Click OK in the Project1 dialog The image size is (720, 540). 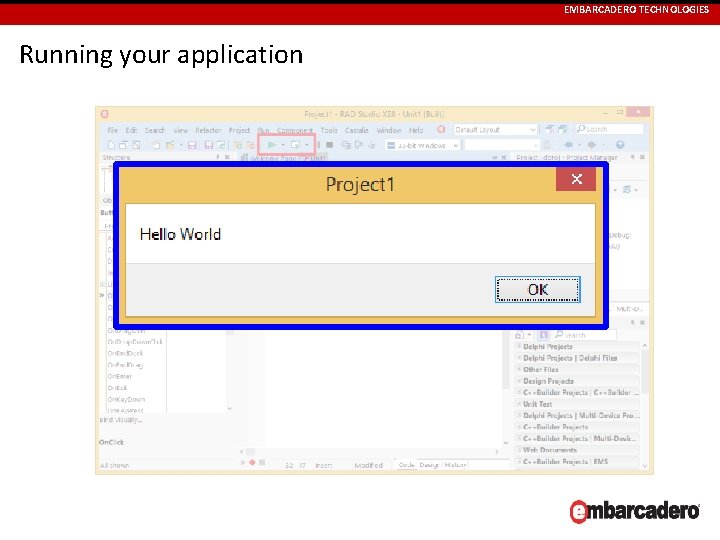(538, 289)
